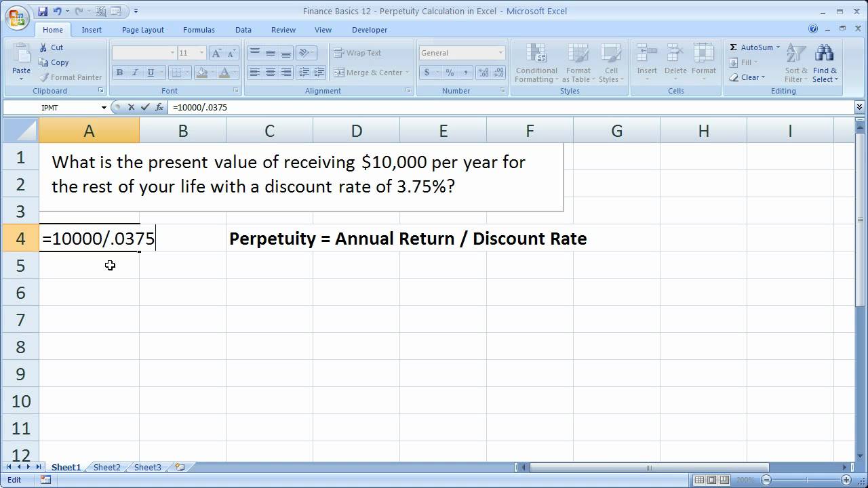The width and height of the screenshot is (868, 488).
Task: Open the Format cells menu
Action: point(704,62)
